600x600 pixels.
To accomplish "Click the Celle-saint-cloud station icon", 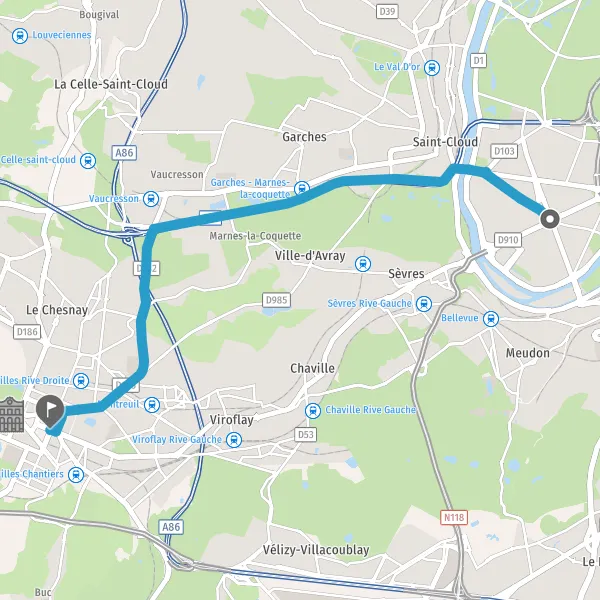I will [88, 161].
